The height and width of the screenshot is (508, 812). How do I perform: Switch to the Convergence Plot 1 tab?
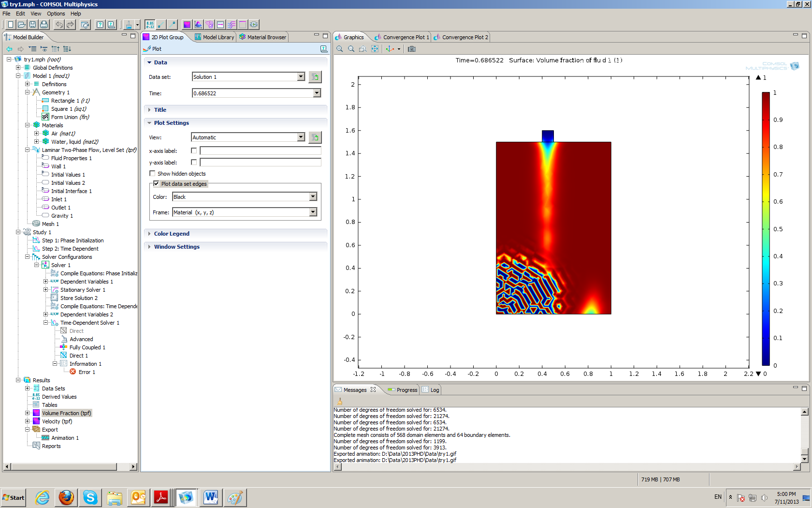pyautogui.click(x=406, y=37)
